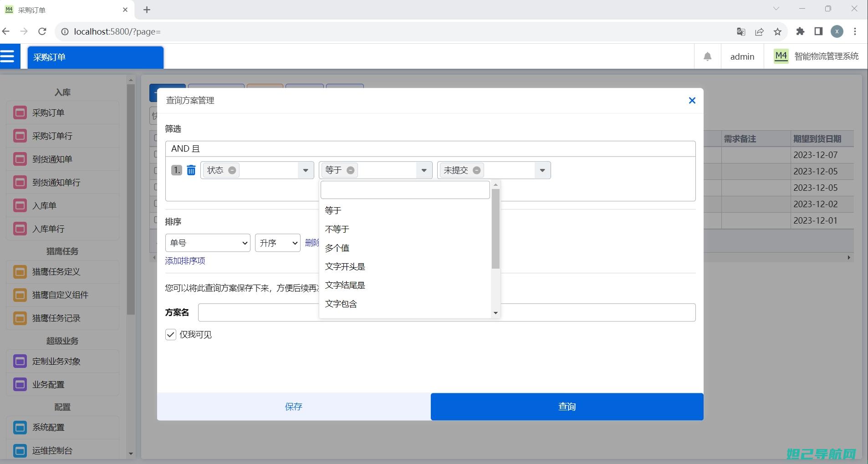Collapse the 等于 operator dropdown arrow

[424, 170]
